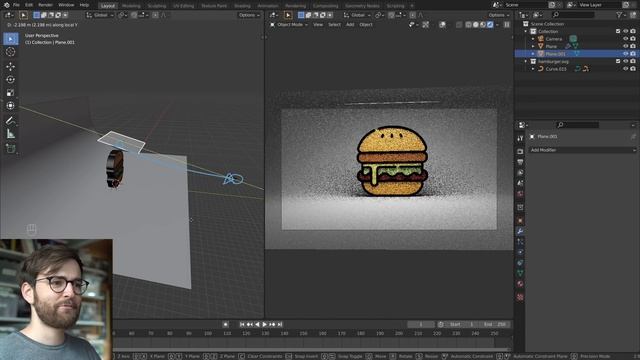Open the Particles properties tab

coord(520,242)
